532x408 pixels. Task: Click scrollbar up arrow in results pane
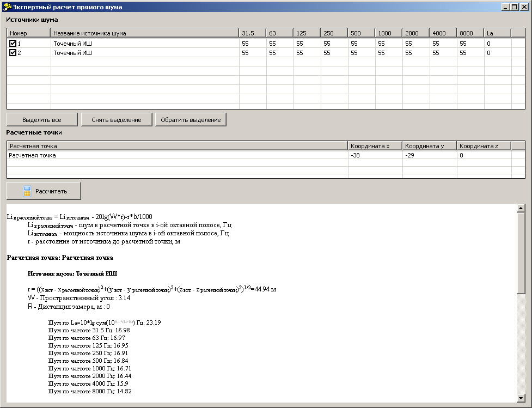[521, 208]
